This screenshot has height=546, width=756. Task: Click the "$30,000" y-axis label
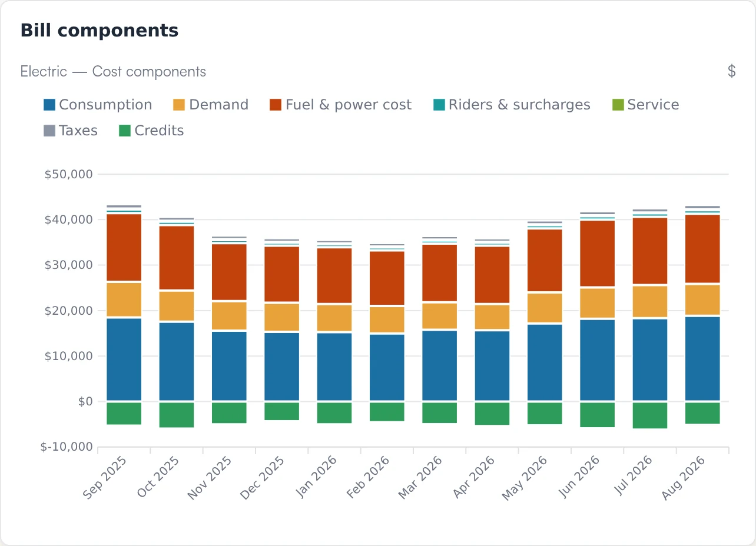[69, 265]
